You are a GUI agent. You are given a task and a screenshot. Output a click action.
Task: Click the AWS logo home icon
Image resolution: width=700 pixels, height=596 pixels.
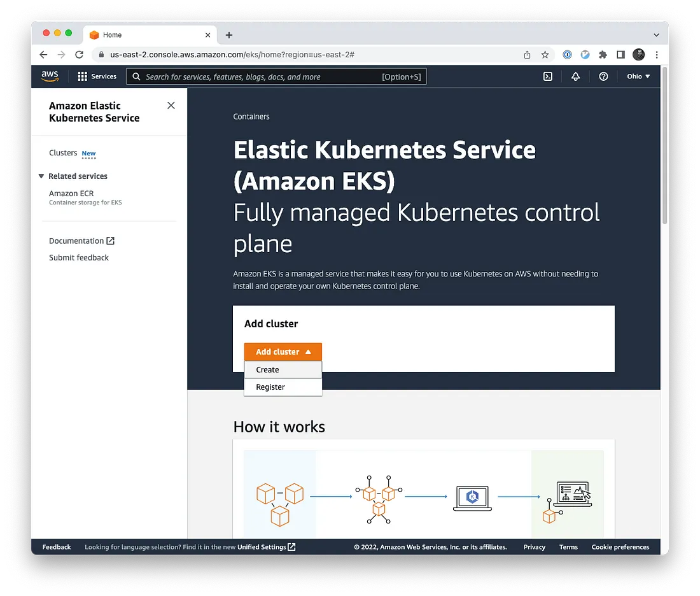[x=50, y=76]
